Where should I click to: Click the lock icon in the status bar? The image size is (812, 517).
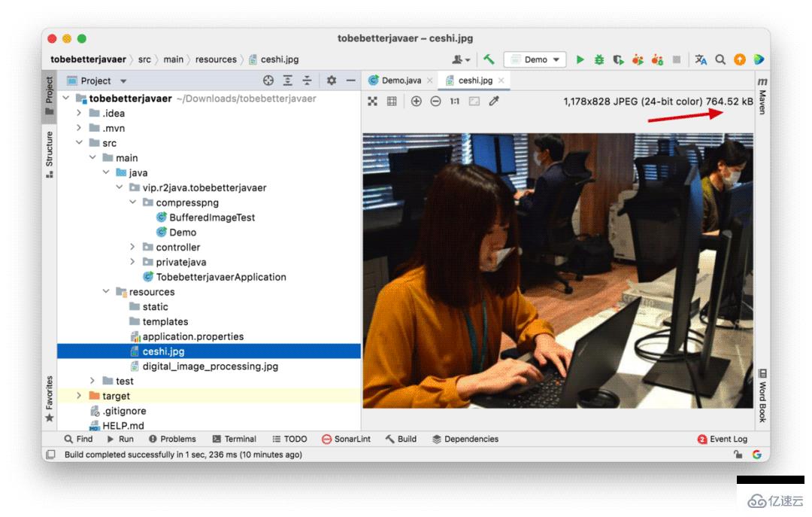tap(738, 455)
